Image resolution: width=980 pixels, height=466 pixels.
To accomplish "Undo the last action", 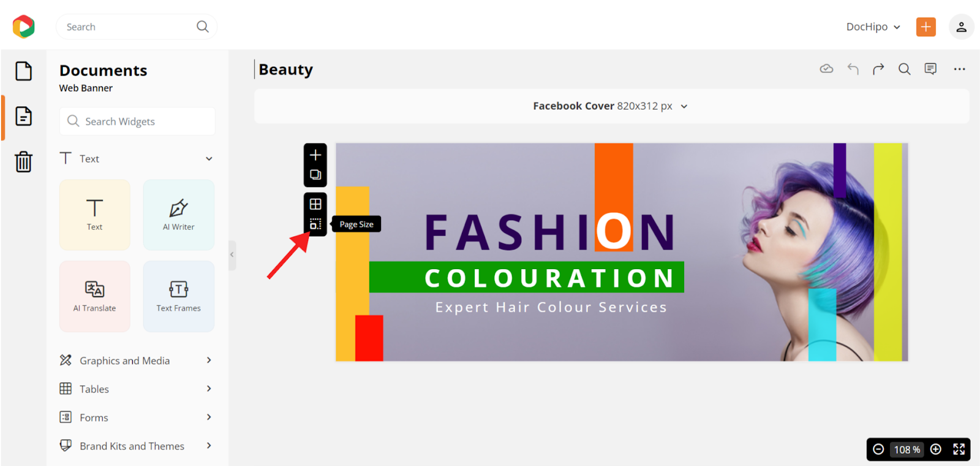I will pyautogui.click(x=853, y=69).
